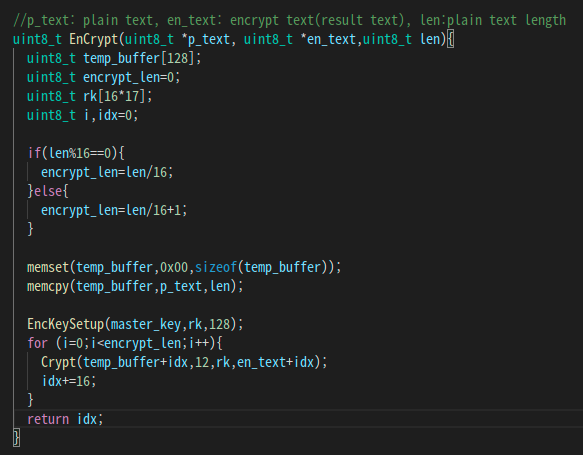Screen dimensions: 583x455
Task: Click the }else{ line
Action: 48,191
